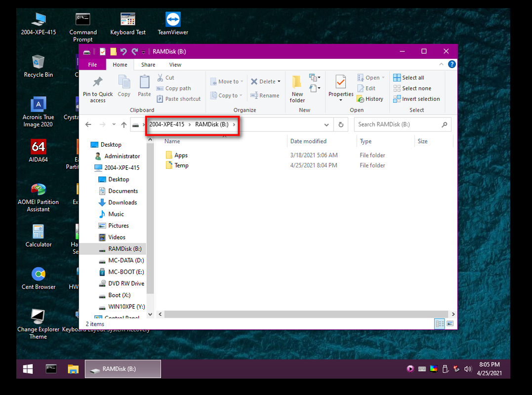Click the Copy ribbon icon

(124, 81)
